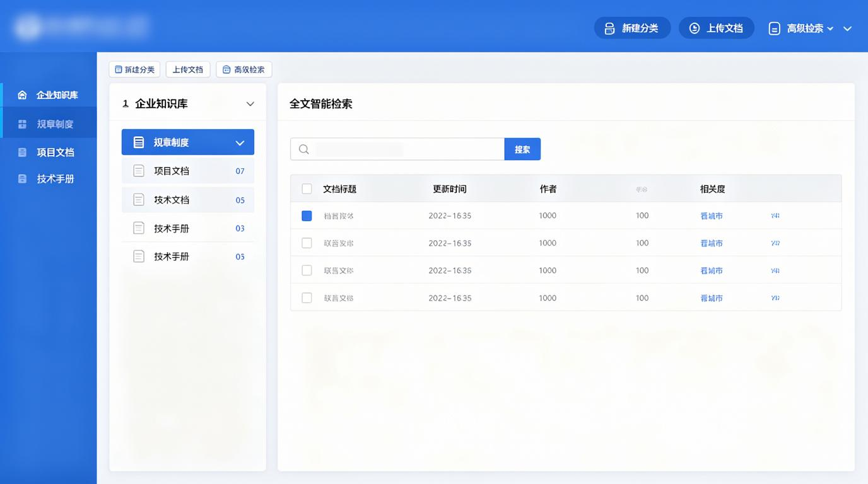Click the 更新时间 column header
This screenshot has height=484, width=868.
[450, 189]
